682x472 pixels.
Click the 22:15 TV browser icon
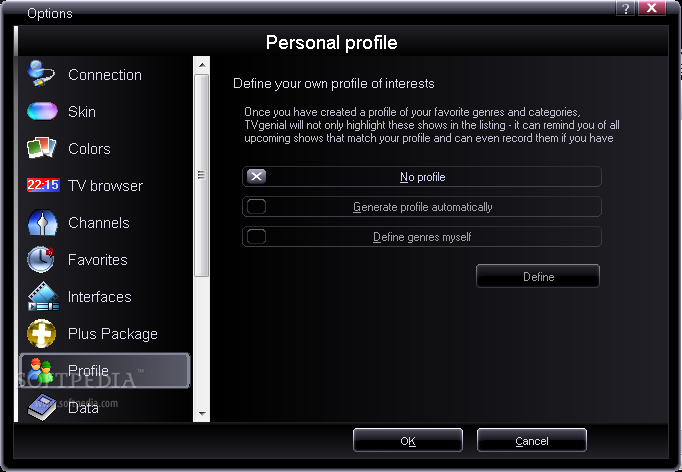(43, 185)
